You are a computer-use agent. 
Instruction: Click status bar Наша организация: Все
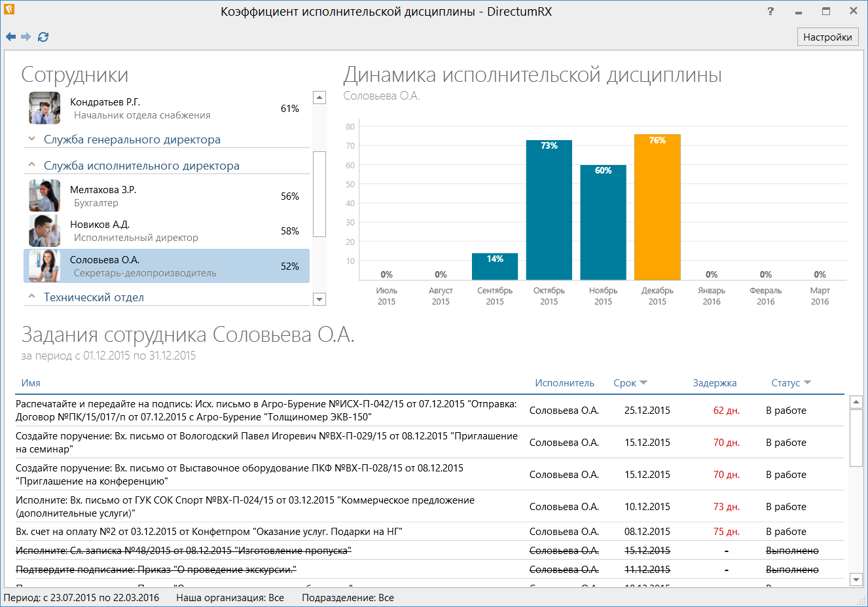[x=230, y=598]
